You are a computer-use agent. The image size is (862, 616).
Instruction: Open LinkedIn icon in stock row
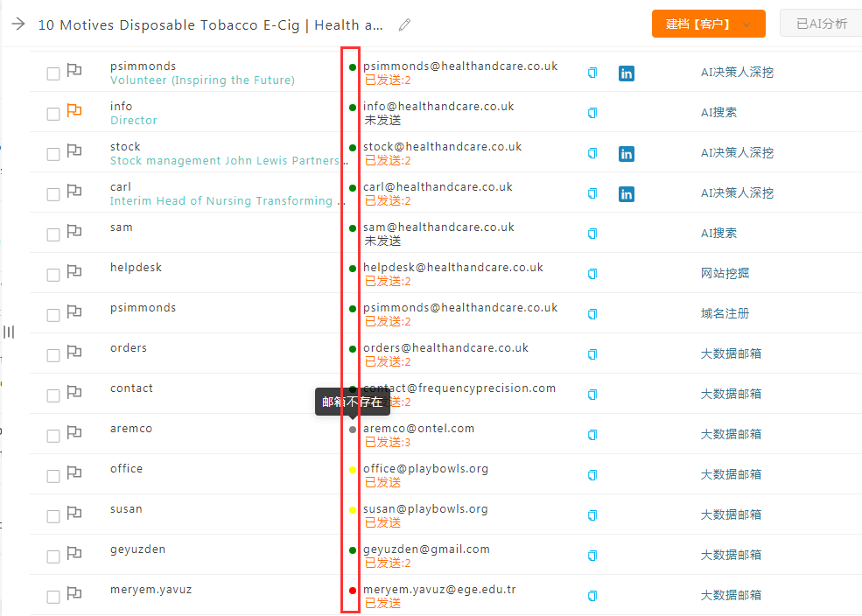click(627, 154)
